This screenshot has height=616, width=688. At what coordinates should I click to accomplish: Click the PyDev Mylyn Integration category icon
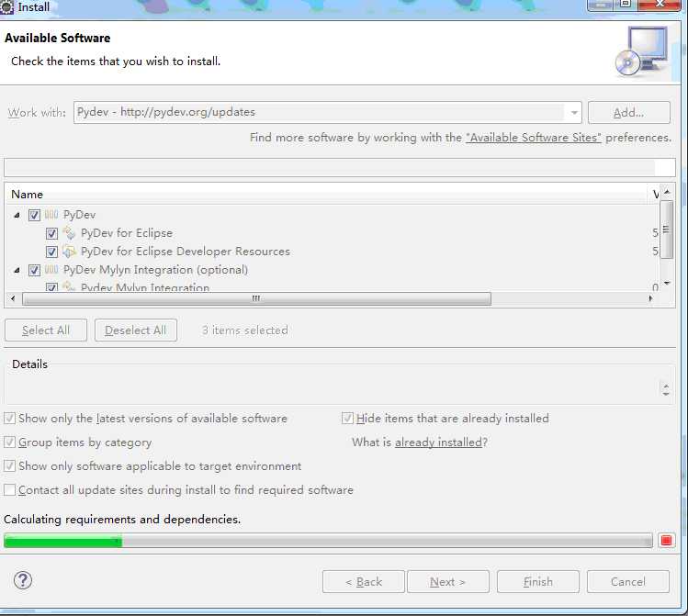click(x=51, y=270)
